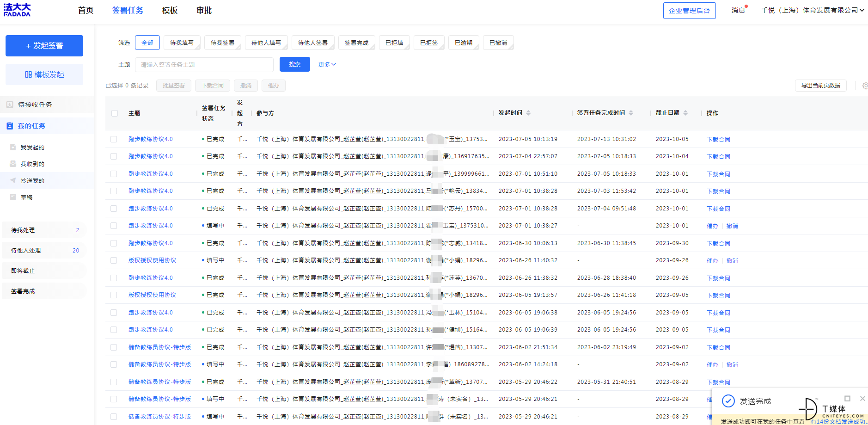
Task: Open 版权授权使用协议 dated 2023-06-05 19:13:57
Action: pyautogui.click(x=152, y=295)
